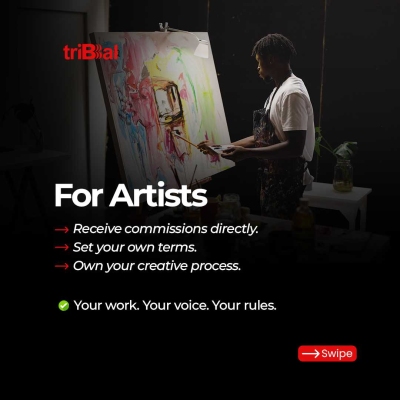400x400 pixels.
Task: Click the green checkmark icon
Action: (63, 305)
